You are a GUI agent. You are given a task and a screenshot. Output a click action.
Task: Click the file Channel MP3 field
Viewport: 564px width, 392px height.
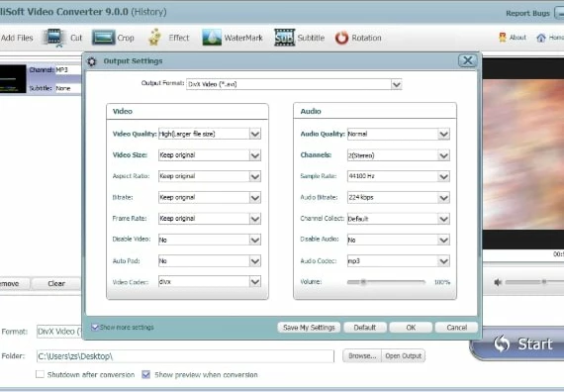(x=68, y=70)
